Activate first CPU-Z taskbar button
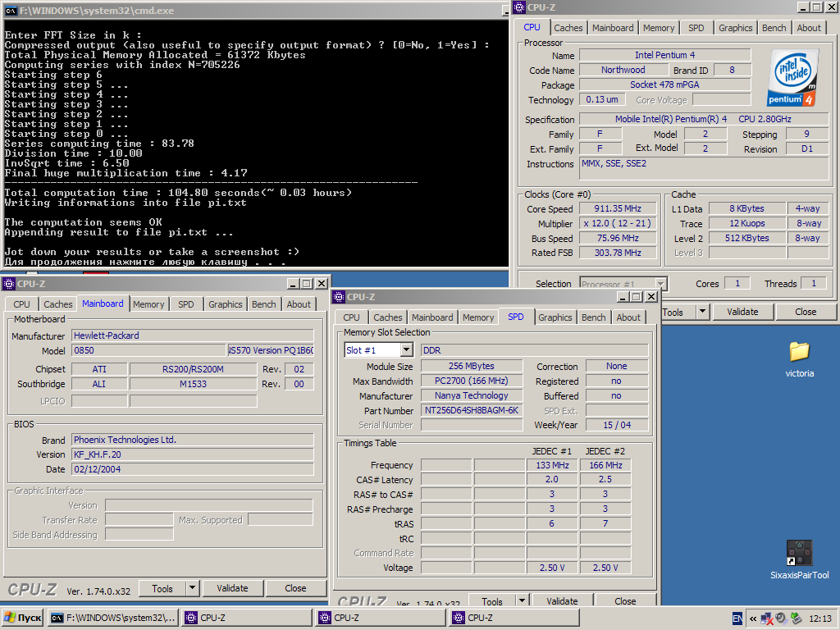This screenshot has height=630, width=840. [246, 618]
